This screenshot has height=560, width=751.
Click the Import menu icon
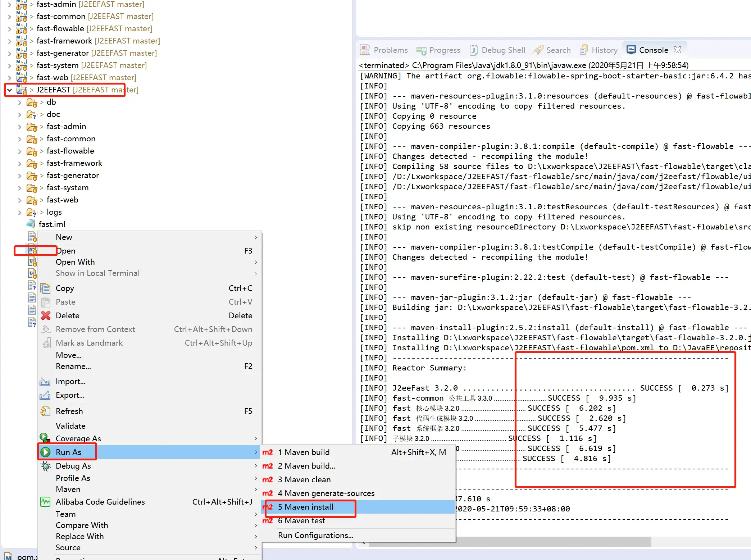(x=45, y=381)
